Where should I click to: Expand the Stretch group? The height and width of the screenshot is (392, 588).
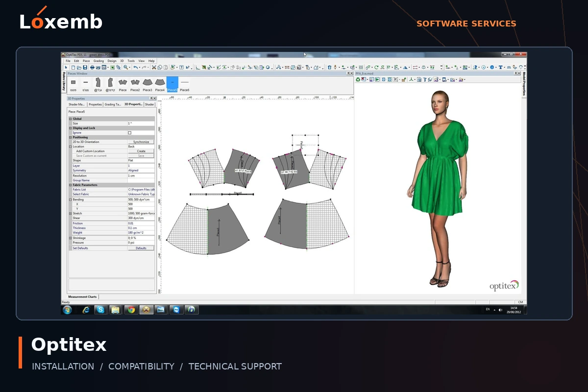point(70,214)
